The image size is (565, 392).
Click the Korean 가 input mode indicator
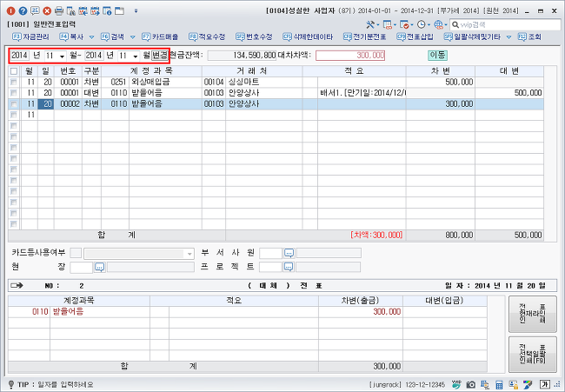pos(544,384)
